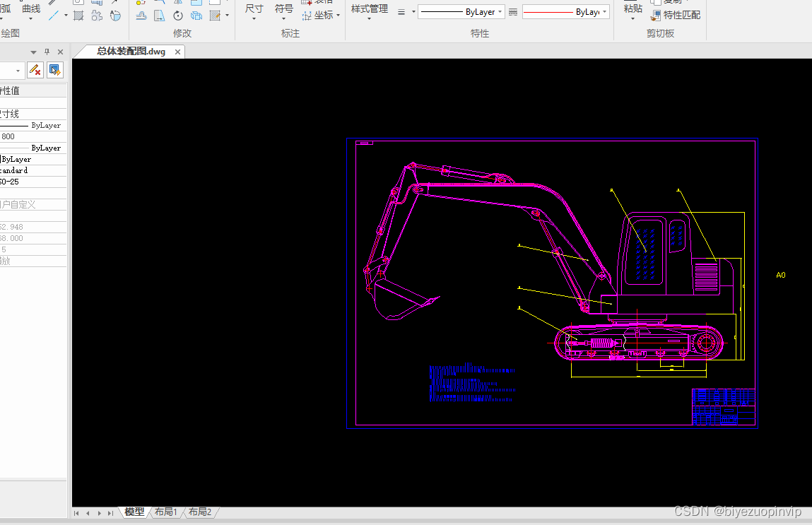Switch to the 布局2 layout tab
Image resolution: width=812 pixels, height=525 pixels.
tap(200, 512)
